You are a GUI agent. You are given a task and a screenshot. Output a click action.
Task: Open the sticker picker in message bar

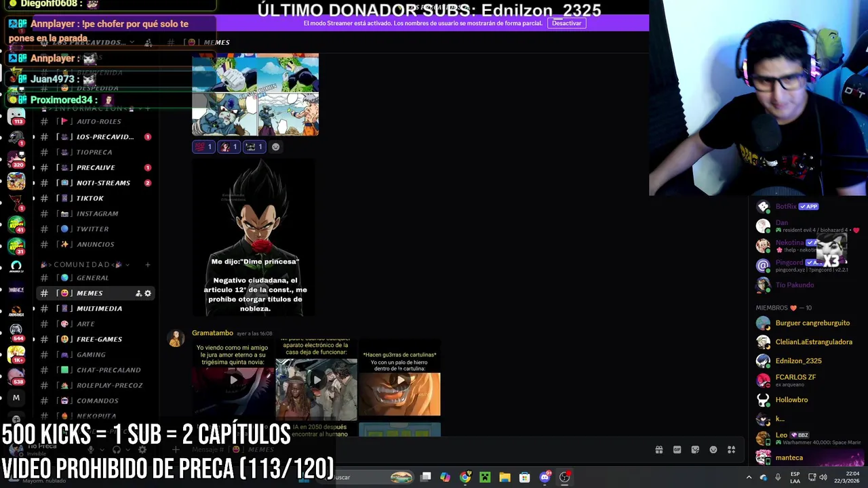tap(695, 449)
